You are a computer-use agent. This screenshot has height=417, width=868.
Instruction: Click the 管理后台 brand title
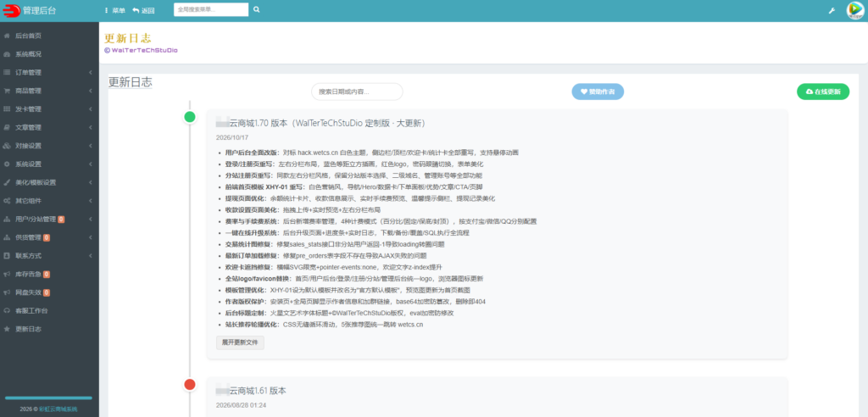(x=39, y=10)
